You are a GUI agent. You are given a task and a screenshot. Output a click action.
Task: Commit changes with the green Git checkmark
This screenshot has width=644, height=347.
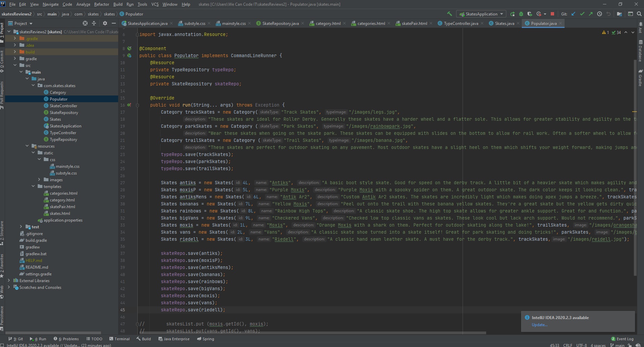(x=582, y=14)
